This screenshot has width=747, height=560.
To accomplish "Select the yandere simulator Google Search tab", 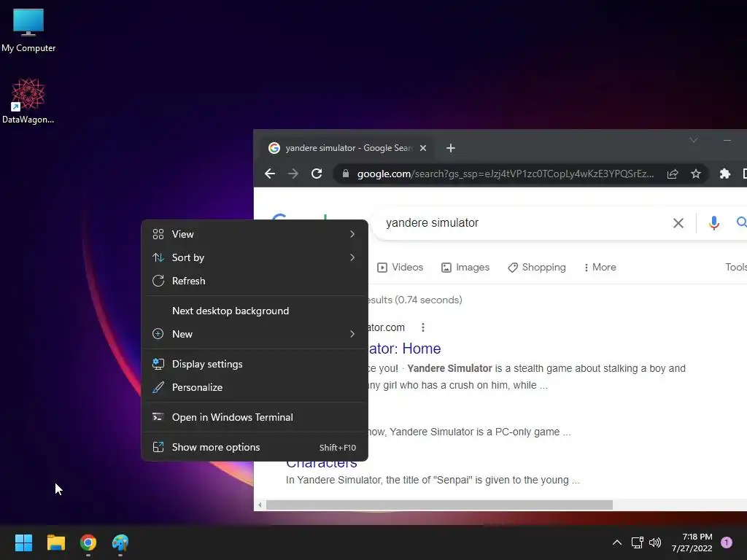I will (x=347, y=148).
